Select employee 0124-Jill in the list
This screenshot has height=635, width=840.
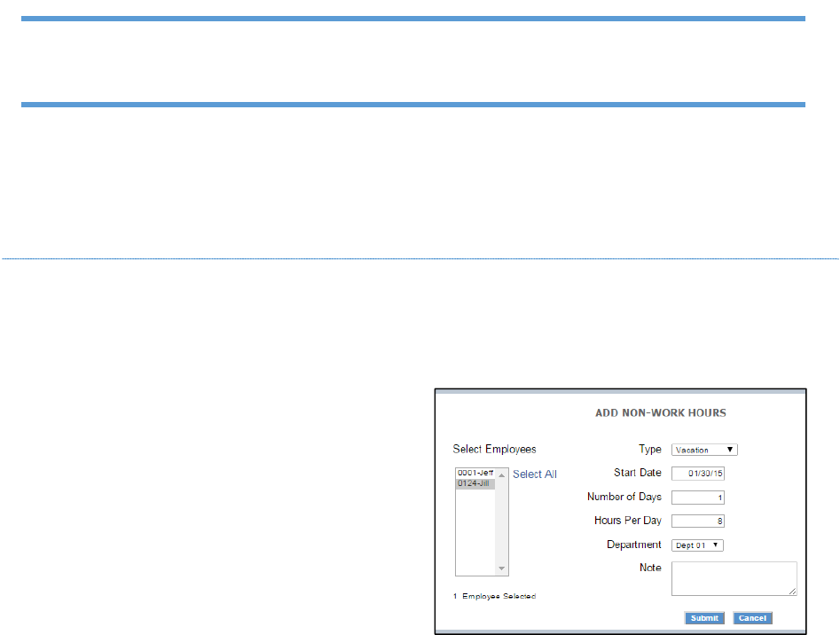(475, 483)
